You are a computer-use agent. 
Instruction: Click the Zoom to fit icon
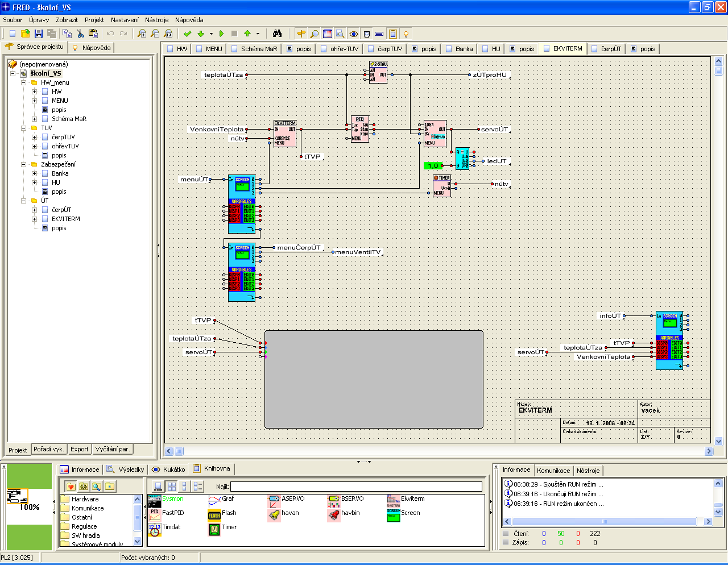168,34
